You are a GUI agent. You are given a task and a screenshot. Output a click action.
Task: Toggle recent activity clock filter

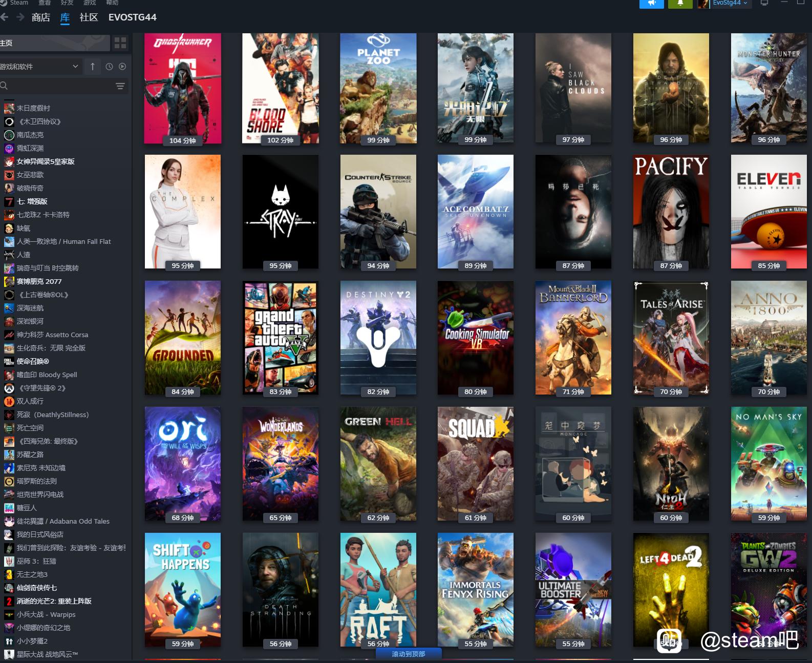[109, 67]
